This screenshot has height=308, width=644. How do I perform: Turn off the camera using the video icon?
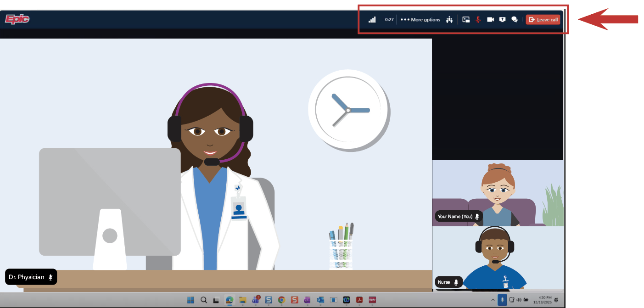(490, 19)
